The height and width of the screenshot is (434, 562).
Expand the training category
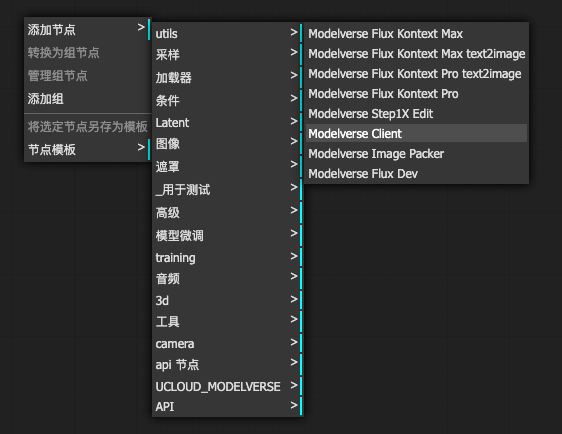click(228, 257)
